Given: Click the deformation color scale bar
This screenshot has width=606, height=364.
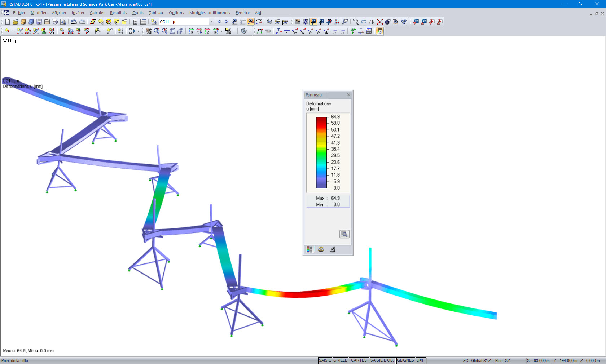Looking at the screenshot, I should tap(322, 152).
